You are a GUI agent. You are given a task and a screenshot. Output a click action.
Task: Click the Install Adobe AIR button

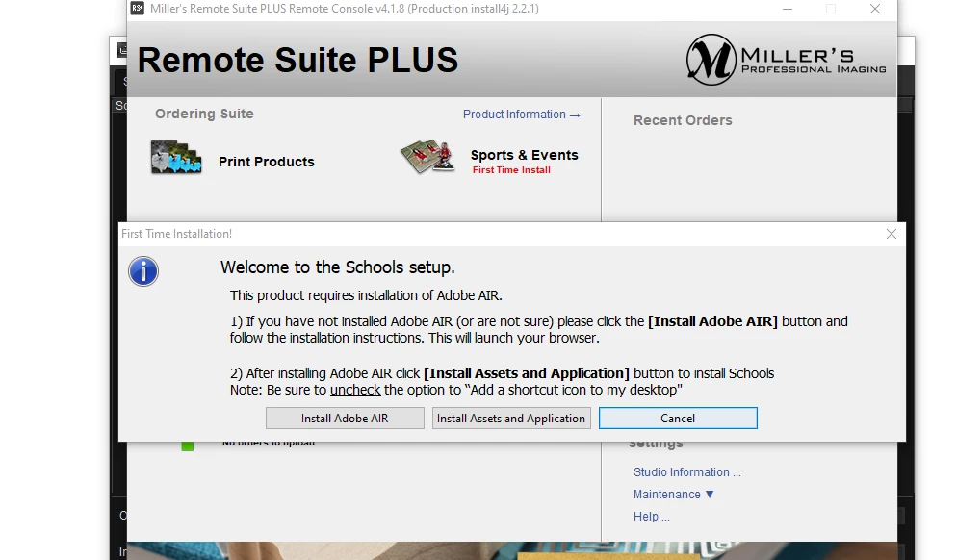click(345, 418)
